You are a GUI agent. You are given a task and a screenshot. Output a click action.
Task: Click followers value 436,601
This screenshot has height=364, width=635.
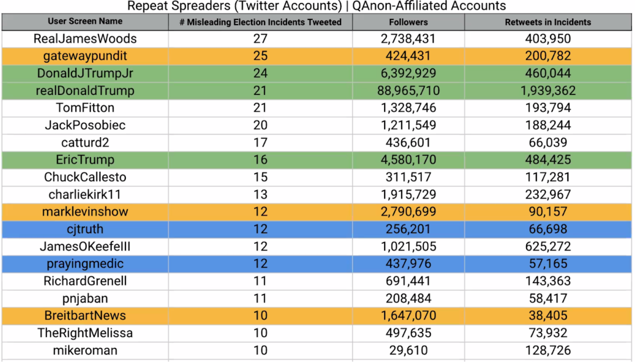pyautogui.click(x=408, y=143)
